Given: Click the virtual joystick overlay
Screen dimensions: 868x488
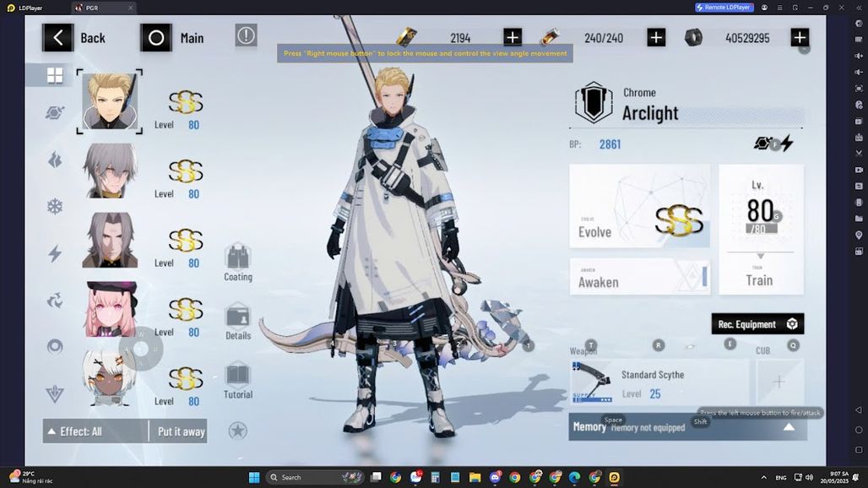Looking at the screenshot, I should point(141,350).
